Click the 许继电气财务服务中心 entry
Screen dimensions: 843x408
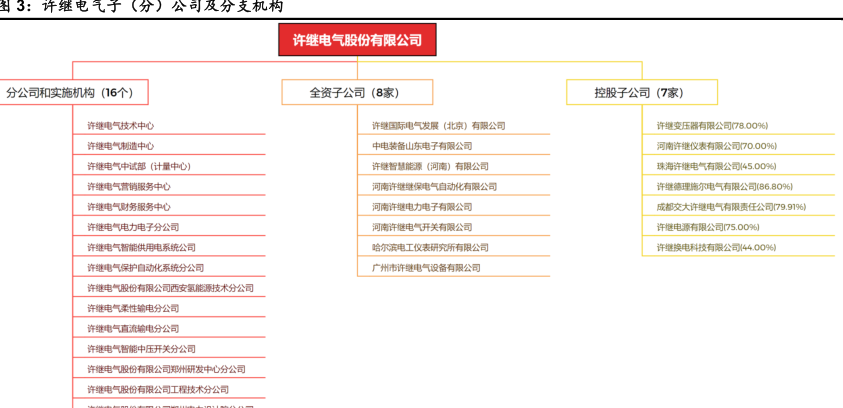pos(129,207)
